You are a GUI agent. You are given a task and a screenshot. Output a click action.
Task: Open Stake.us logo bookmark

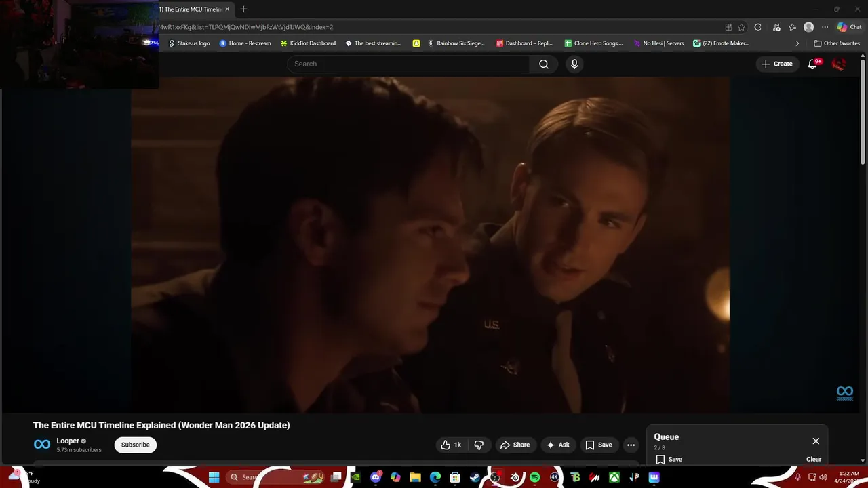[189, 43]
